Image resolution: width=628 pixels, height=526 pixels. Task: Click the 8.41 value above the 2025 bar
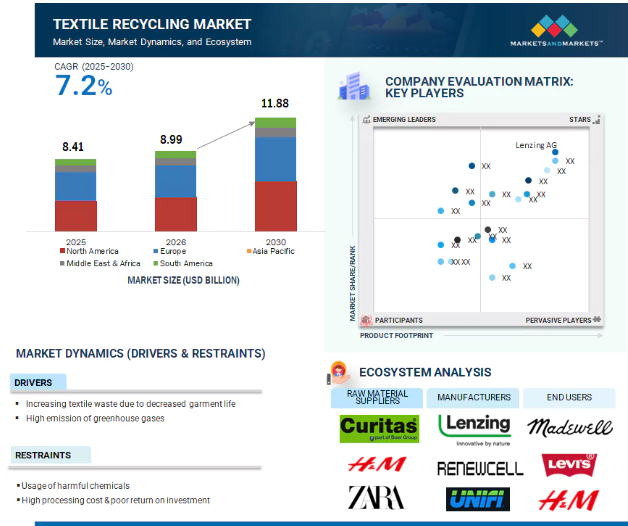73,147
